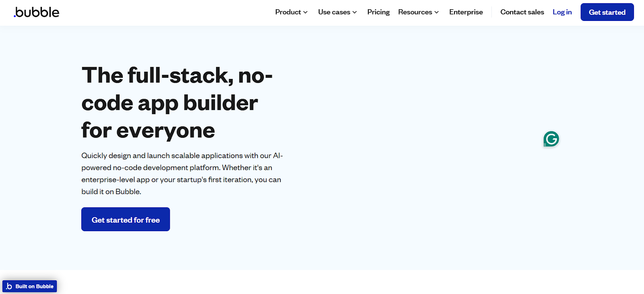Click the Get started header button
This screenshot has width=644, height=294.
click(x=607, y=12)
